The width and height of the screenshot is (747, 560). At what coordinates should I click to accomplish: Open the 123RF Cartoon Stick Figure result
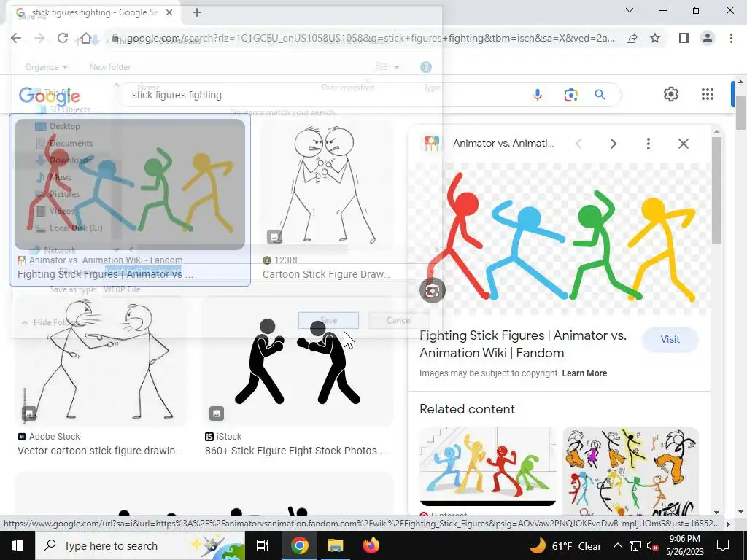326,274
